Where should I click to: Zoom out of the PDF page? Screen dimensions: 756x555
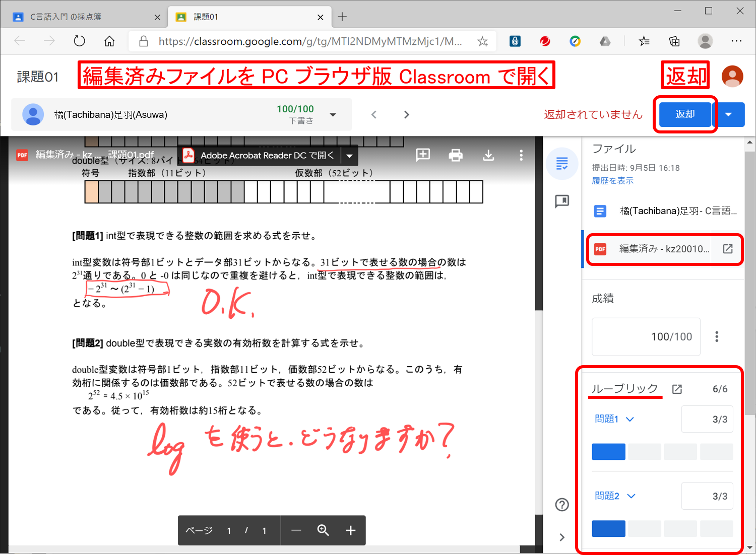(296, 530)
